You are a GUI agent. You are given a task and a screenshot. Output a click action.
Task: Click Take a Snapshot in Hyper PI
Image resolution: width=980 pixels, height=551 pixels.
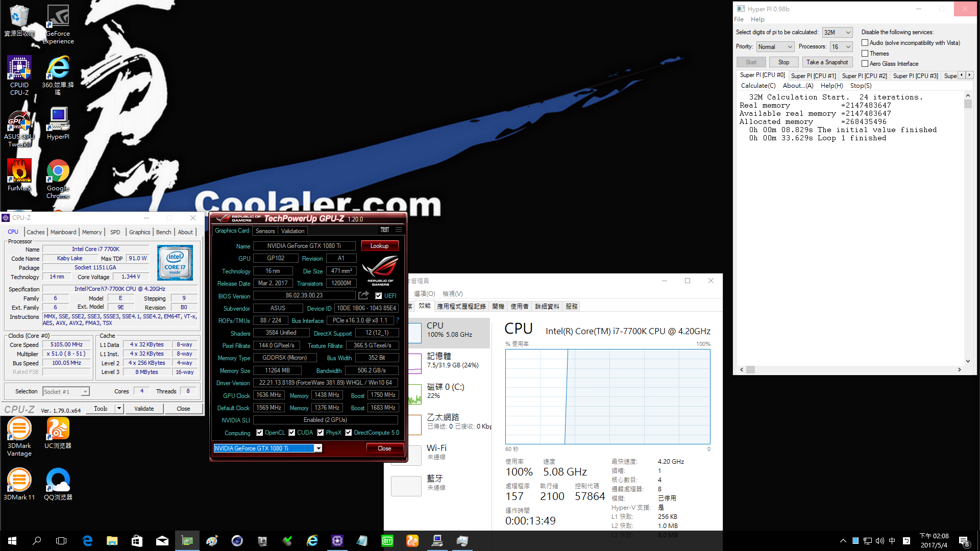(827, 62)
